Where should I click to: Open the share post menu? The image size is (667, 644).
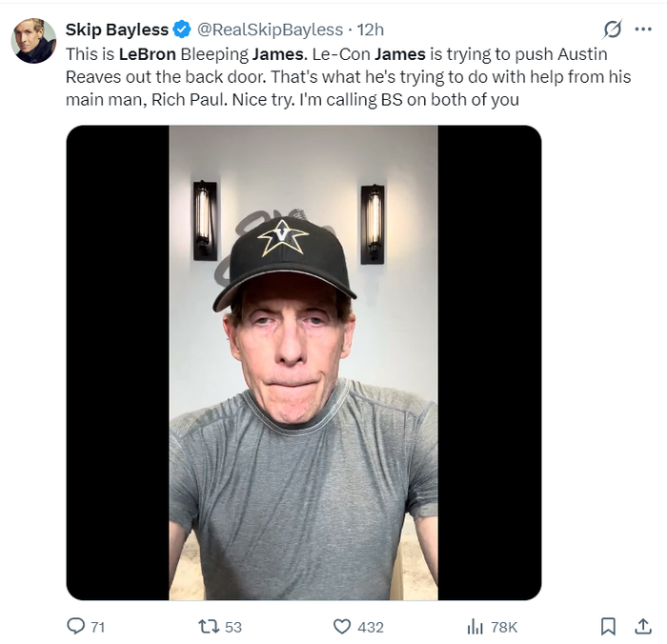643,626
